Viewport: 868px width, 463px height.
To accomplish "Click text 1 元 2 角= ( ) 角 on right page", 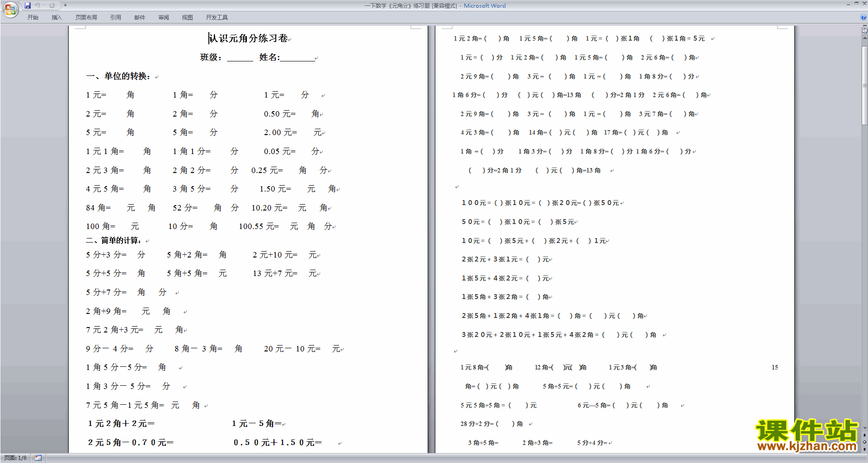I will point(481,39).
